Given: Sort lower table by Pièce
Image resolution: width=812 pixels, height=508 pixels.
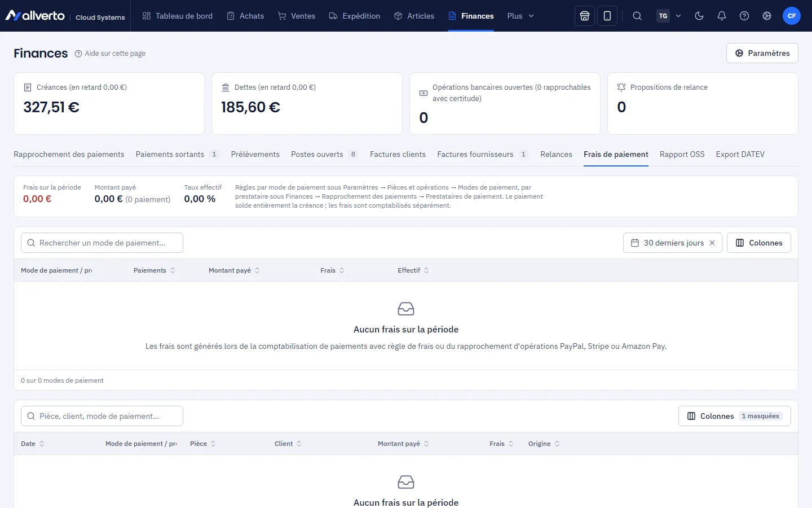Looking at the screenshot, I should coord(203,444).
